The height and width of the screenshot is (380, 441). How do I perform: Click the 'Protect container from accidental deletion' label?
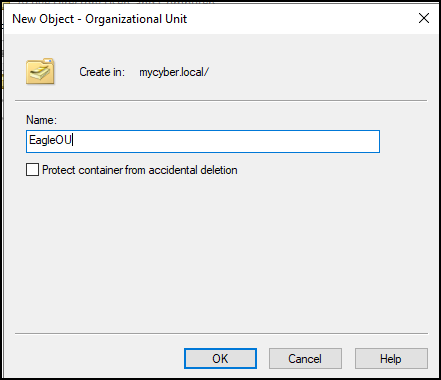(140, 170)
